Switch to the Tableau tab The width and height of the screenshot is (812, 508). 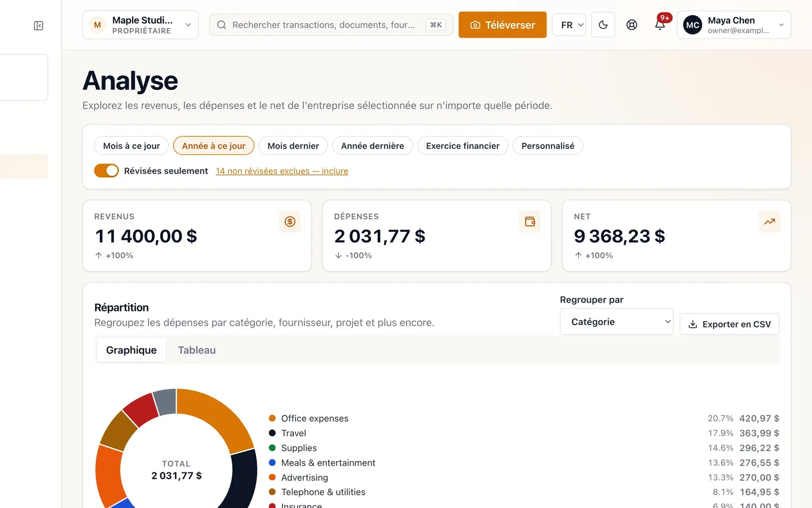pyautogui.click(x=197, y=350)
